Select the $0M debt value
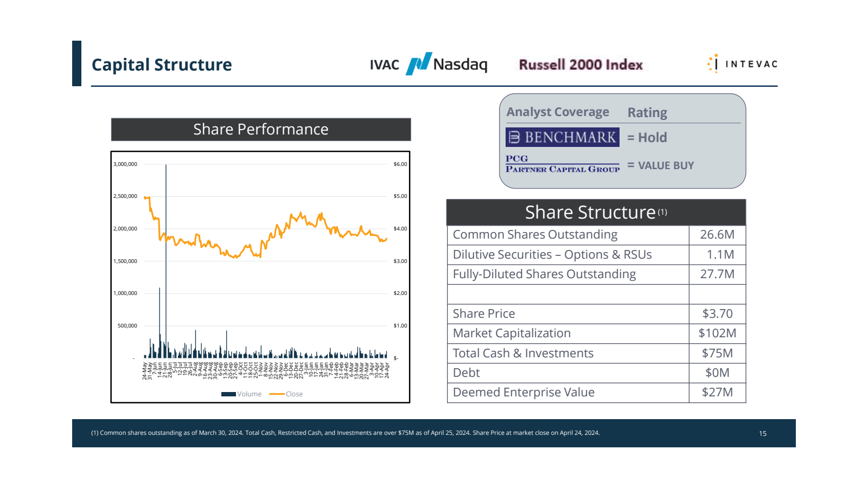This screenshot has height=488, width=868. [x=717, y=373]
